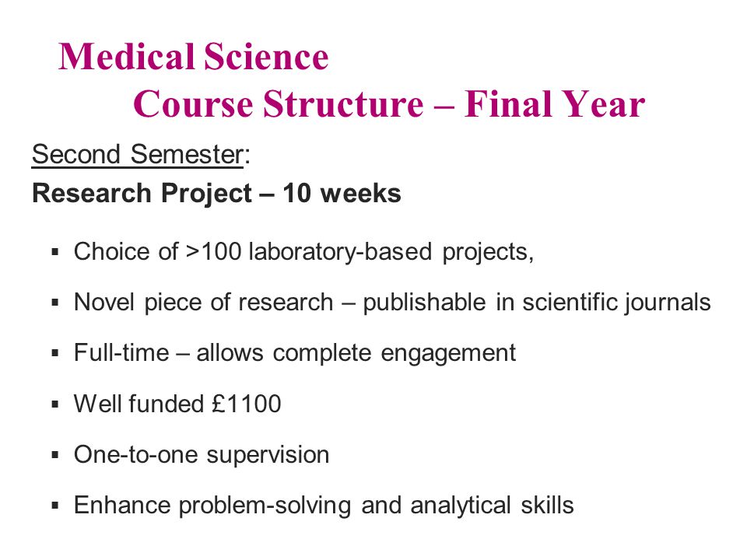Click the bullet before 'Enhance problem-solving'
747x560 pixels.
point(55,506)
